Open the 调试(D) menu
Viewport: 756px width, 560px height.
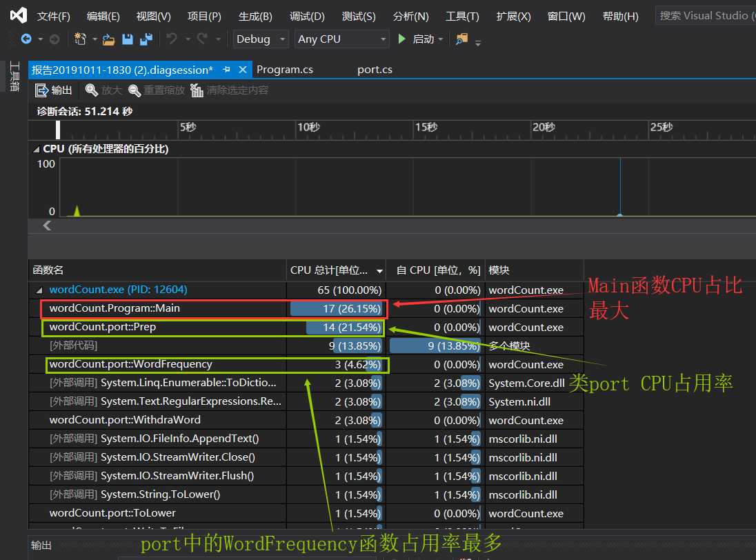coord(307,17)
